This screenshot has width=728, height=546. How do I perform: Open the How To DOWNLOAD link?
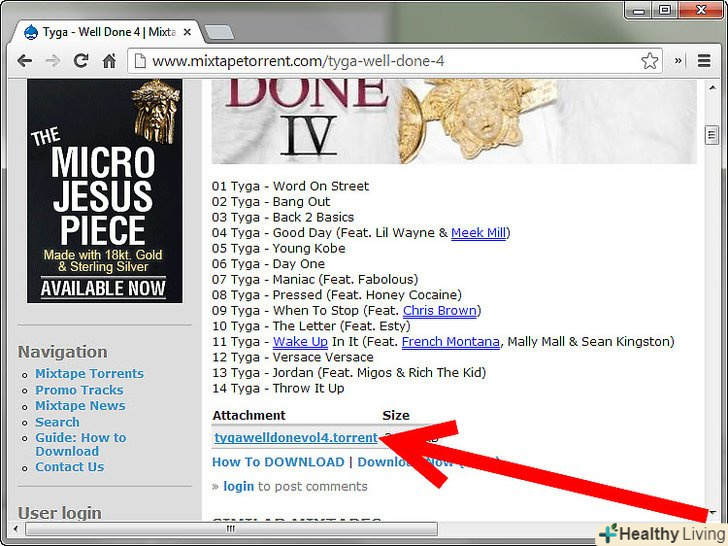click(278, 462)
